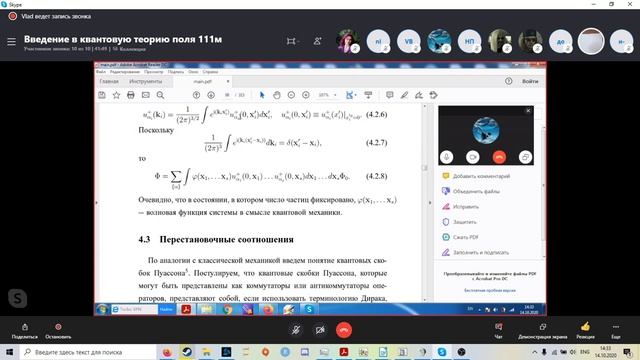This screenshot has width=640, height=360.
Task: Stop the recording with Остановить
Action: tap(58, 331)
